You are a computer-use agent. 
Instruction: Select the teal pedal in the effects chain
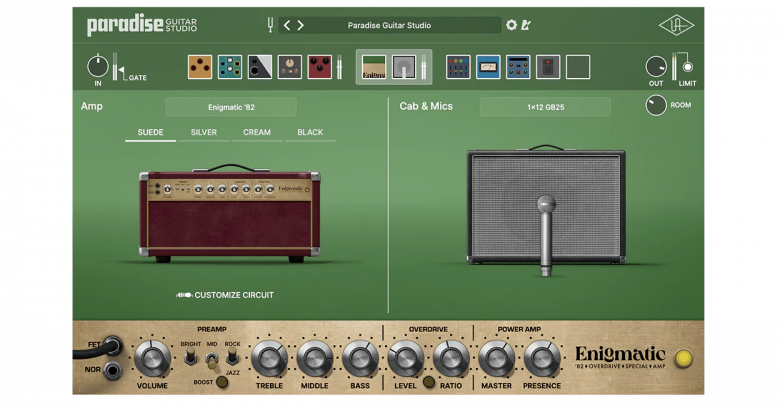tap(230, 67)
